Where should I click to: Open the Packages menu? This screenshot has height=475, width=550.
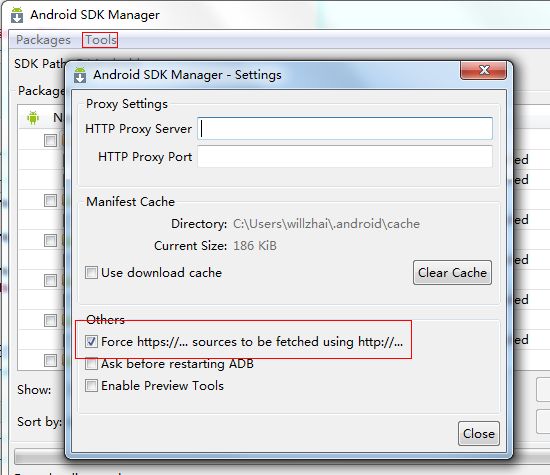(43, 40)
